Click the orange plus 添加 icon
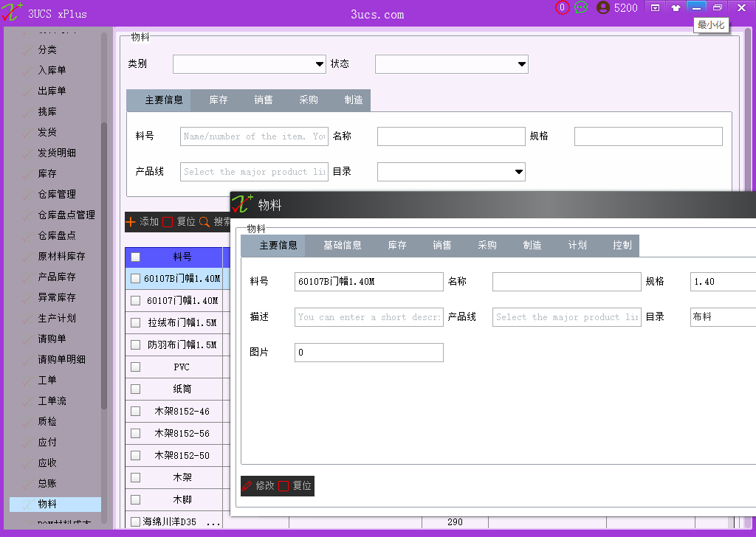 (131, 221)
